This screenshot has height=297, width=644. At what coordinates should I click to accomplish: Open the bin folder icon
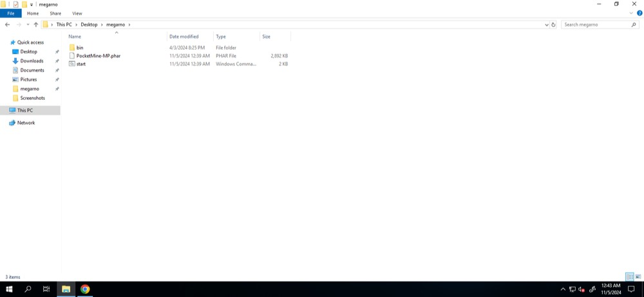pyautogui.click(x=72, y=48)
